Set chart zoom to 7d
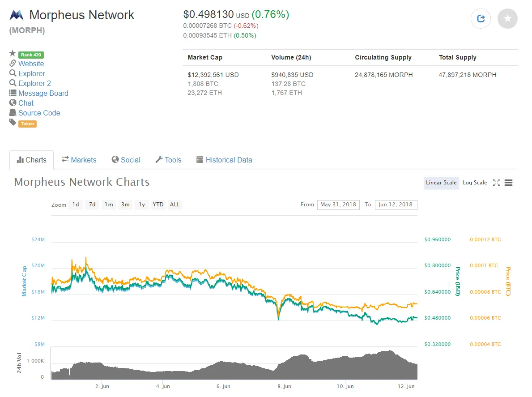This screenshot has width=532, height=397. [x=92, y=205]
